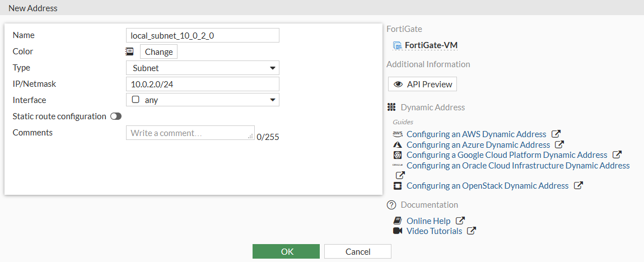Screen dimensions: 644x262
Task: Enable Static route configuration toggle
Action: pyautogui.click(x=116, y=116)
